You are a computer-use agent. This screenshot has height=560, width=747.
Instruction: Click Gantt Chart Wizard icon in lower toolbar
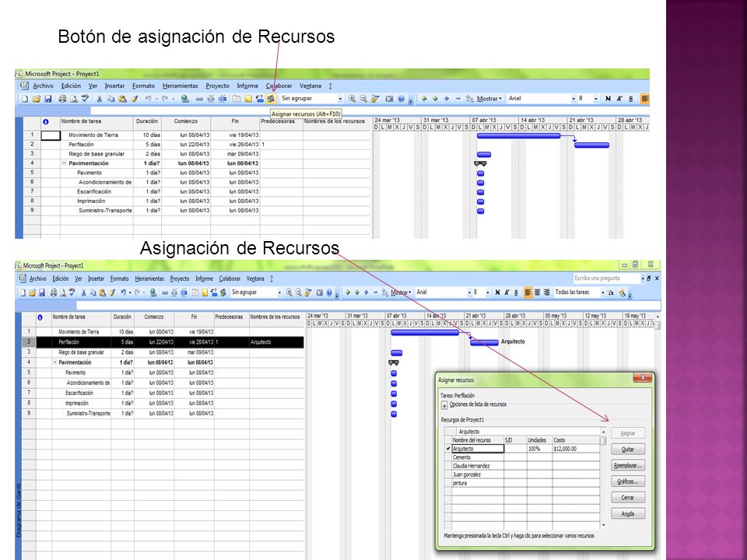click(622, 293)
